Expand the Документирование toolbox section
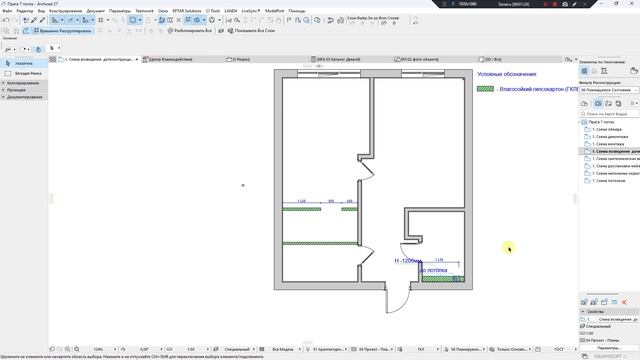This screenshot has height=360, width=640. pyautogui.click(x=24, y=97)
